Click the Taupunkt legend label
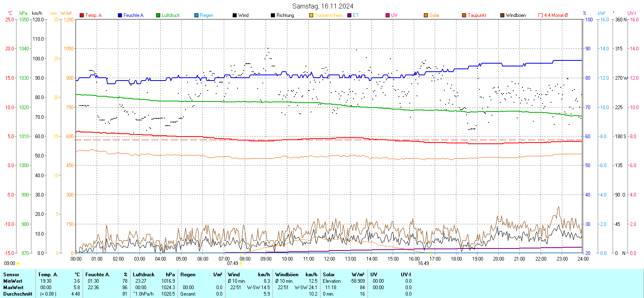 click(477, 15)
